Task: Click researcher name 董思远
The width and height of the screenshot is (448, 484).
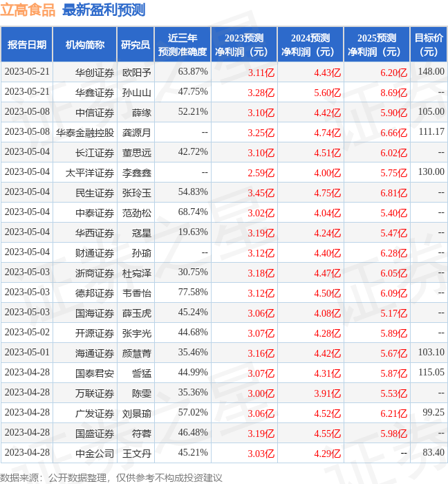Action: pos(137,153)
